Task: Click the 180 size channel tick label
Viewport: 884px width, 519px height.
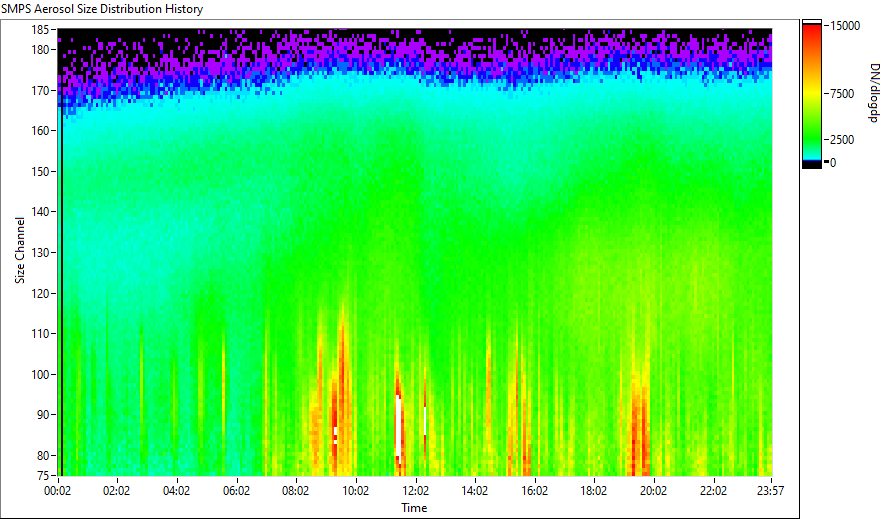Action: pos(40,50)
